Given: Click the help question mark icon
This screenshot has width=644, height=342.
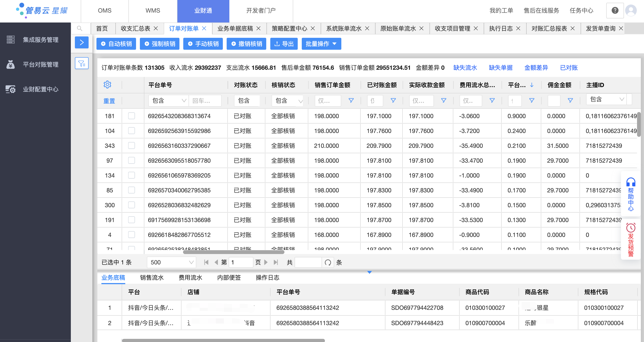Looking at the screenshot, I should [615, 11].
